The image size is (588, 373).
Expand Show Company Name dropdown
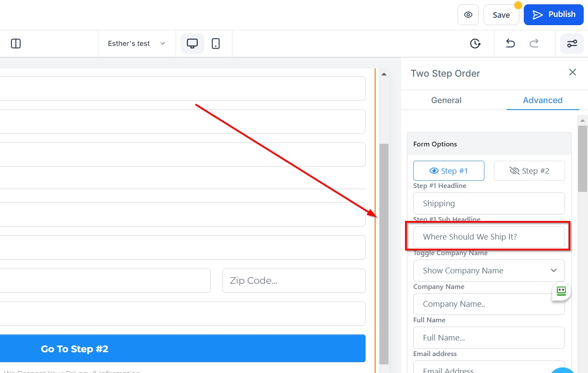(489, 271)
